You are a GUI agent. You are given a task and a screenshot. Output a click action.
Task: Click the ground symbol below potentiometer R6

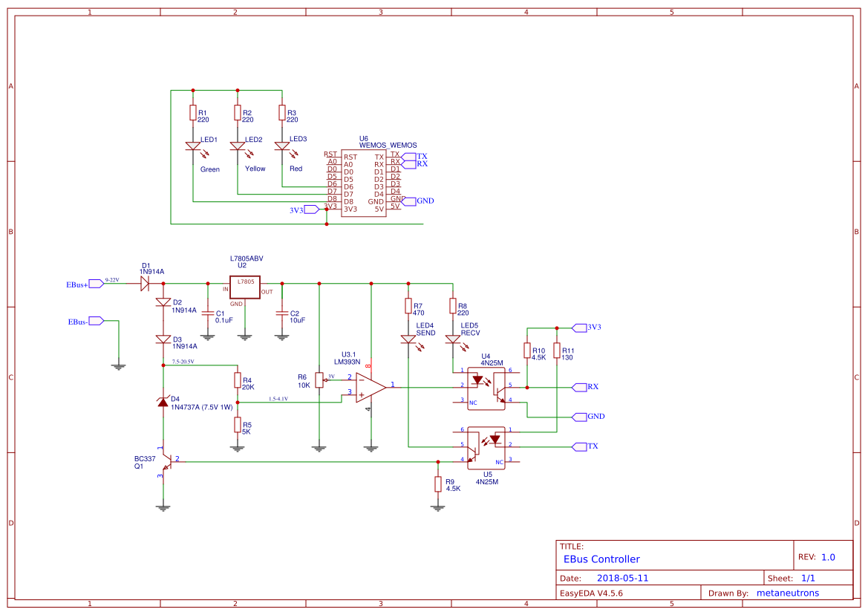coord(319,449)
